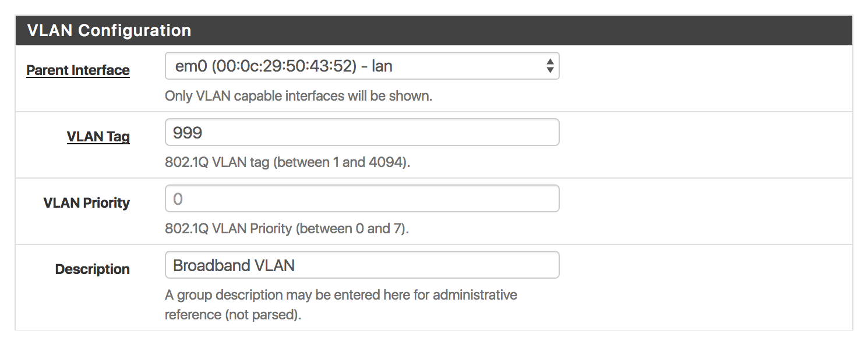
Task: Click the Description text field
Action: pyautogui.click(x=362, y=265)
